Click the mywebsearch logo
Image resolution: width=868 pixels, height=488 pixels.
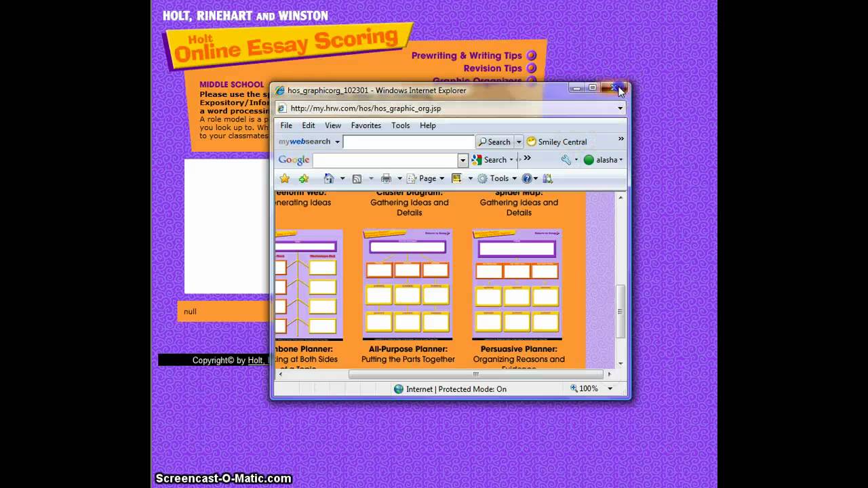pos(304,142)
